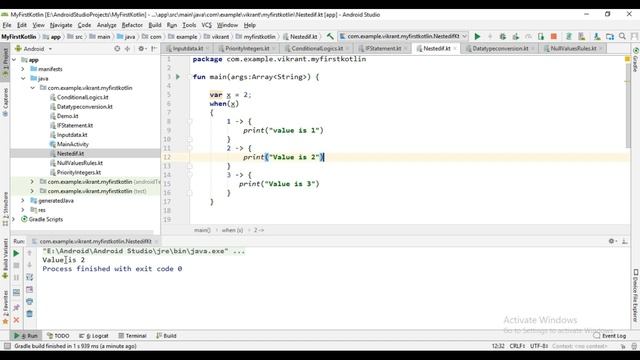Open Device File Explorer side tab
Viewport: 640px width, 360px height.
pyautogui.click(x=636, y=295)
